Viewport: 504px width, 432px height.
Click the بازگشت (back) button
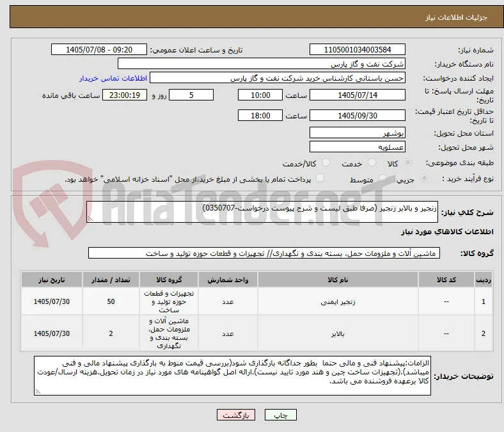(236, 415)
